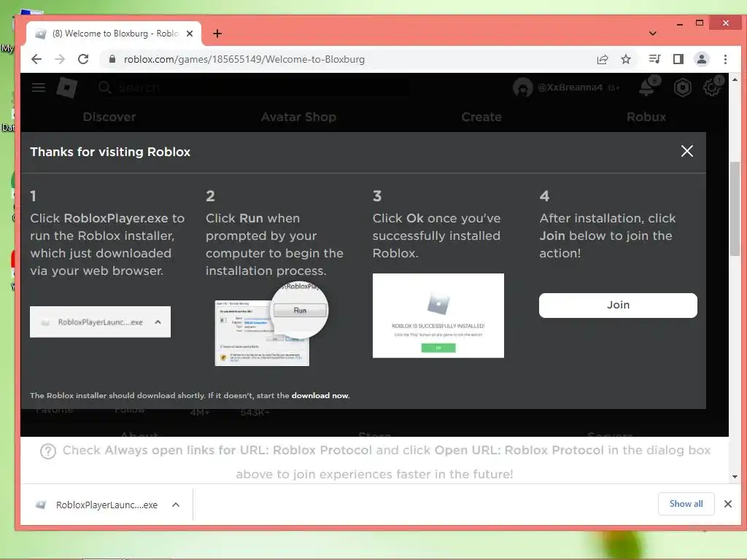
Task: Bookmark this tab with the star
Action: point(626,59)
